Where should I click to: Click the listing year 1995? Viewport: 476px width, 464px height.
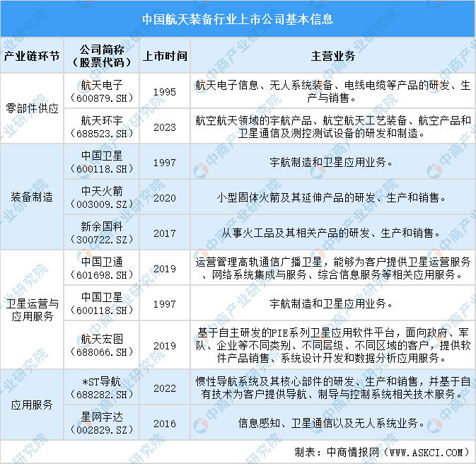pyautogui.click(x=165, y=92)
